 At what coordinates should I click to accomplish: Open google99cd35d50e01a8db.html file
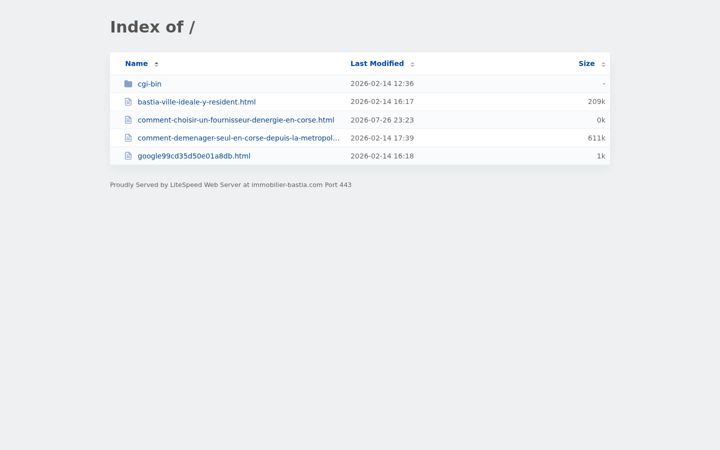coord(194,156)
